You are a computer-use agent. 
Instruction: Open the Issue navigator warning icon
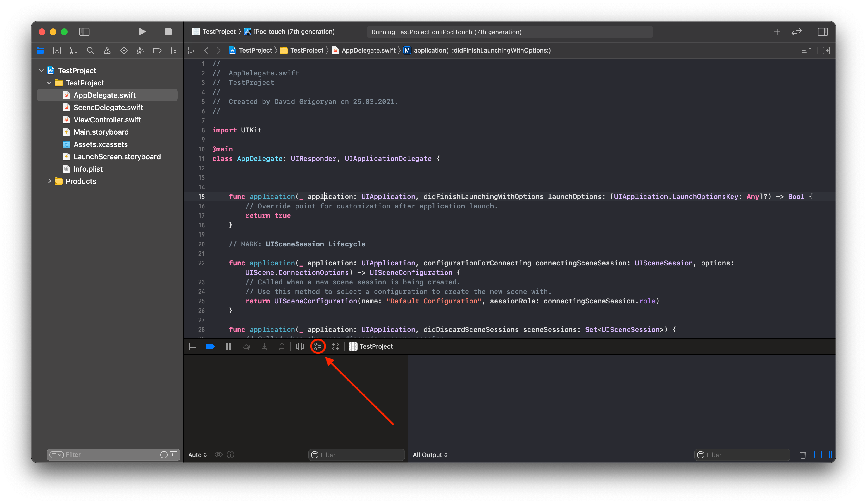tap(107, 51)
